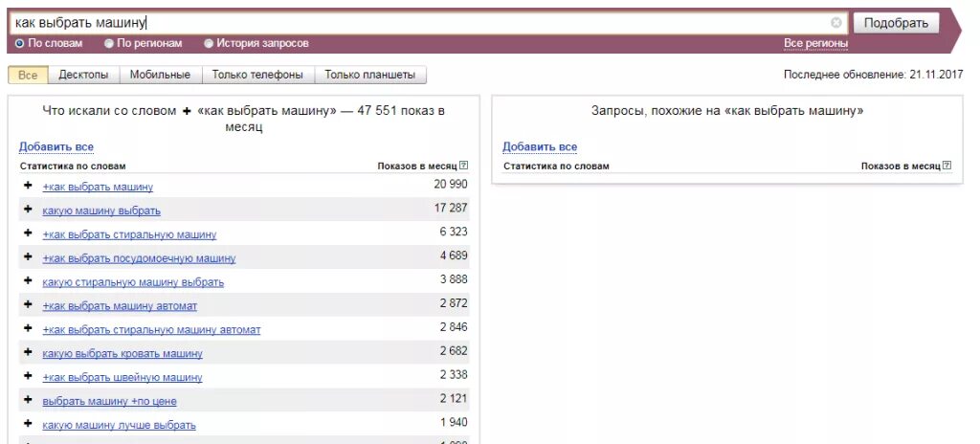Select the 'По регионам' radio button
Screen dimensions: 980x444
[109, 44]
